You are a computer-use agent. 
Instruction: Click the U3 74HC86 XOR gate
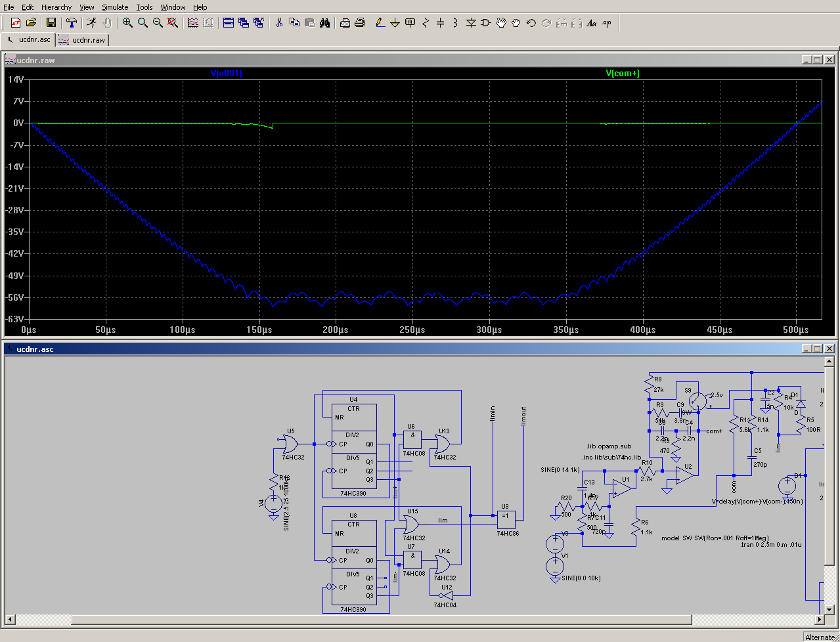[x=505, y=519]
